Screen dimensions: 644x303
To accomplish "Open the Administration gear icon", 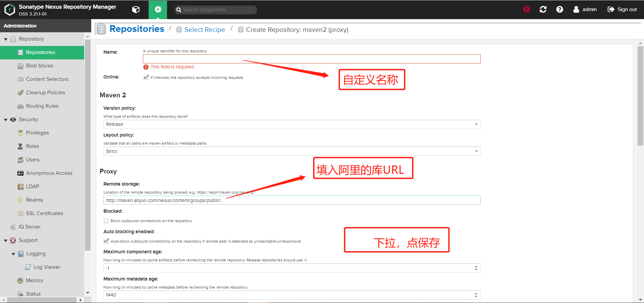I will [x=158, y=9].
